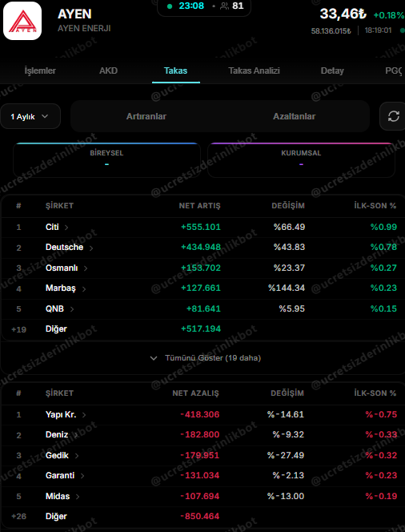405x532 pixels.
Task: Click the +555.101 net increase value
Action: 201,227
